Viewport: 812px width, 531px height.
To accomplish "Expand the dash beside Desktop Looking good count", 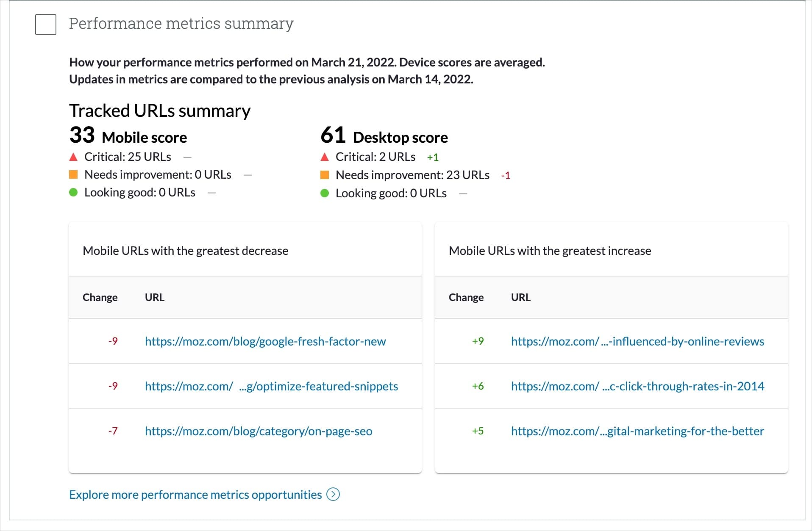I will tap(463, 193).
